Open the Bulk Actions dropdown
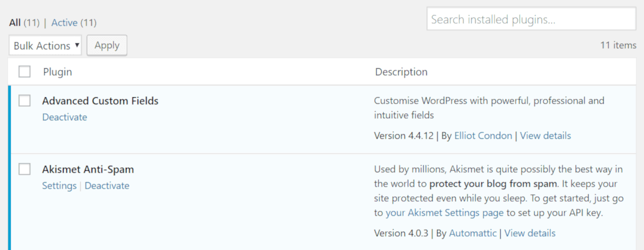Viewport: 644px width, 250px height. pos(46,45)
